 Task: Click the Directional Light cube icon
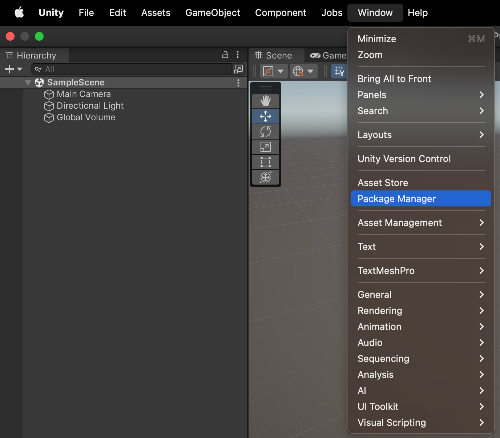[49, 106]
